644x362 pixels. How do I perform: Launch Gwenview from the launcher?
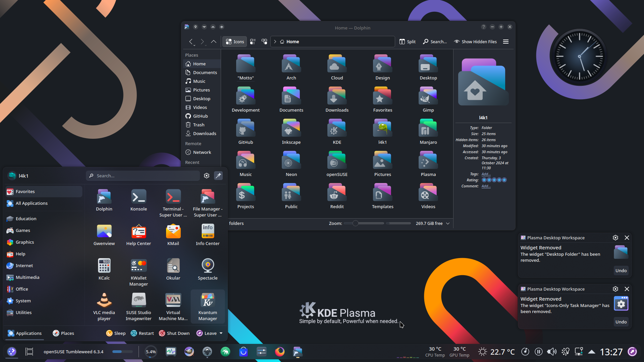pos(104,235)
